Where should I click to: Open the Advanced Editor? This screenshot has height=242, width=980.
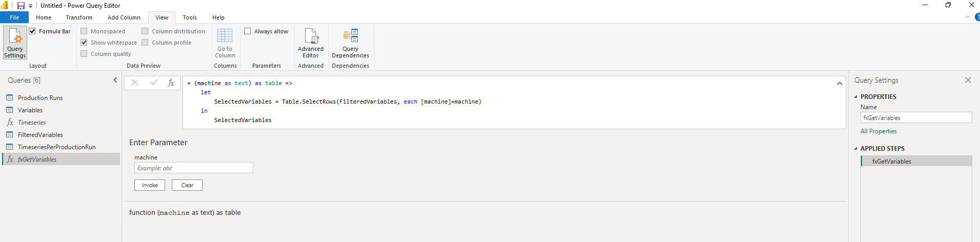tap(310, 43)
